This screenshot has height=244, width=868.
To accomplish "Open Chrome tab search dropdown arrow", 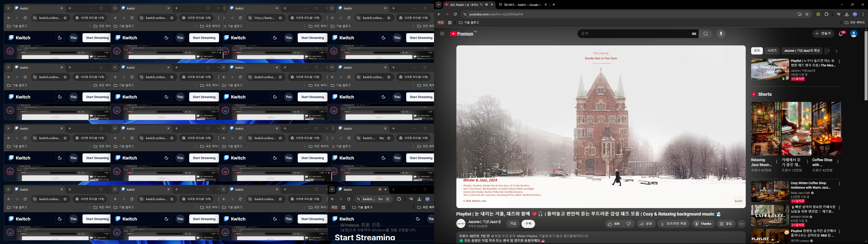I will click(x=438, y=5).
